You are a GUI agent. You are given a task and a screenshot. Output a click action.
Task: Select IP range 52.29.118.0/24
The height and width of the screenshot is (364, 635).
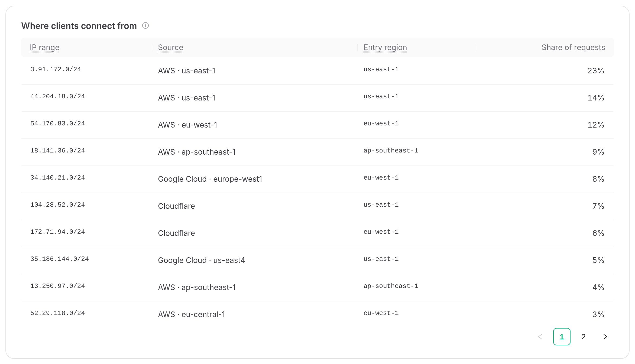[57, 313]
